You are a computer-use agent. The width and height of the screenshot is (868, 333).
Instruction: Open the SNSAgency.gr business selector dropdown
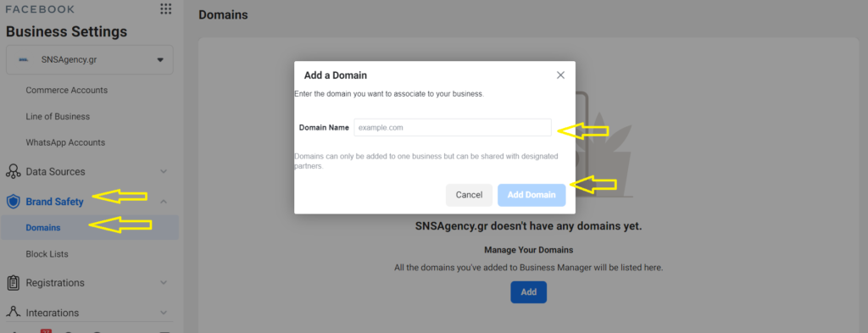click(x=90, y=60)
